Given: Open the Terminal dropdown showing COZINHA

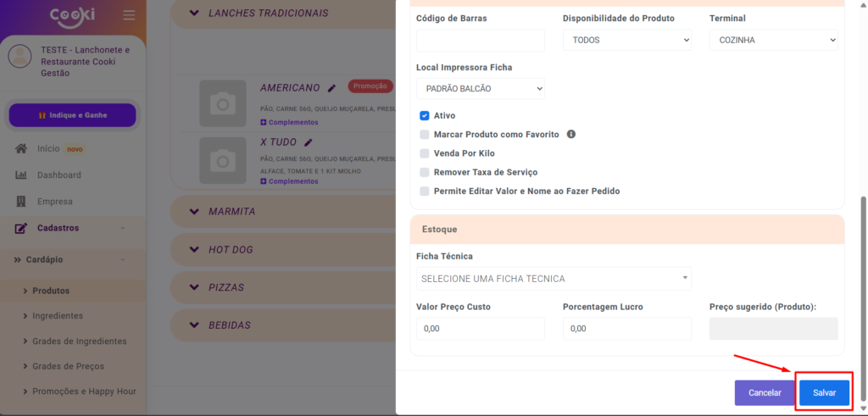Looking at the screenshot, I should click(773, 40).
